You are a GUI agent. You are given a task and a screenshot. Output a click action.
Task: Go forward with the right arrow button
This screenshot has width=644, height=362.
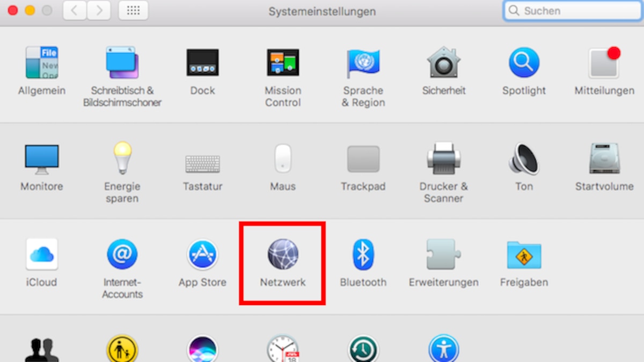98,11
